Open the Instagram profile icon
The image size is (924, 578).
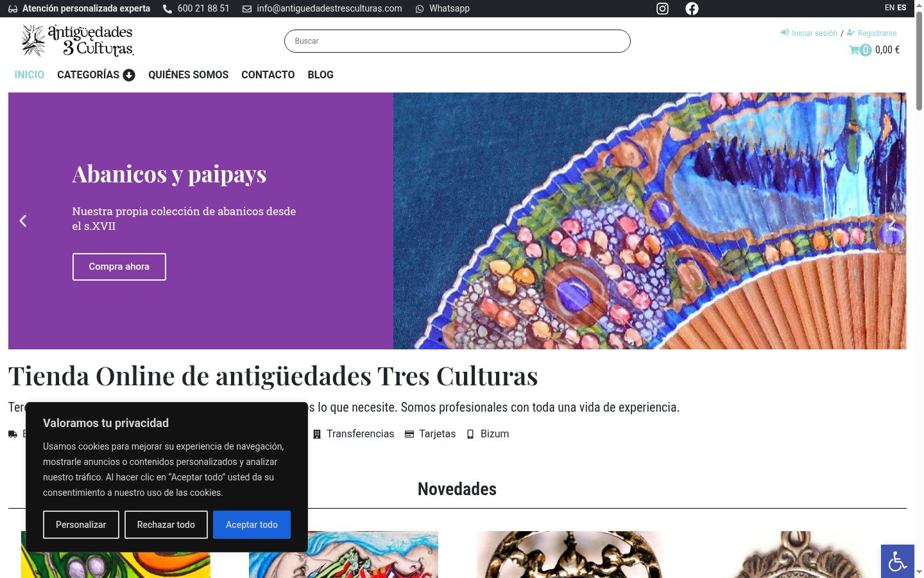(x=662, y=8)
